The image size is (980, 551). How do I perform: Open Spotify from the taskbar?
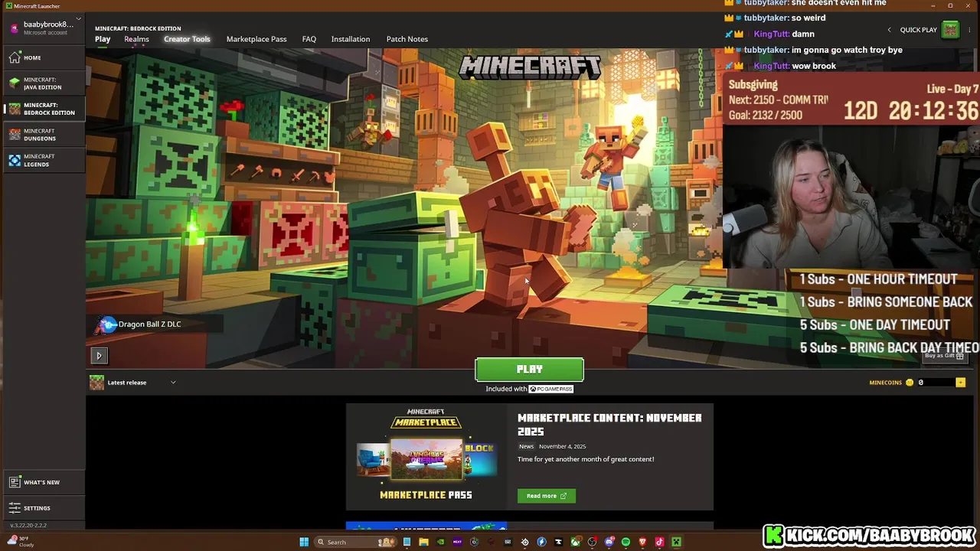click(x=626, y=542)
